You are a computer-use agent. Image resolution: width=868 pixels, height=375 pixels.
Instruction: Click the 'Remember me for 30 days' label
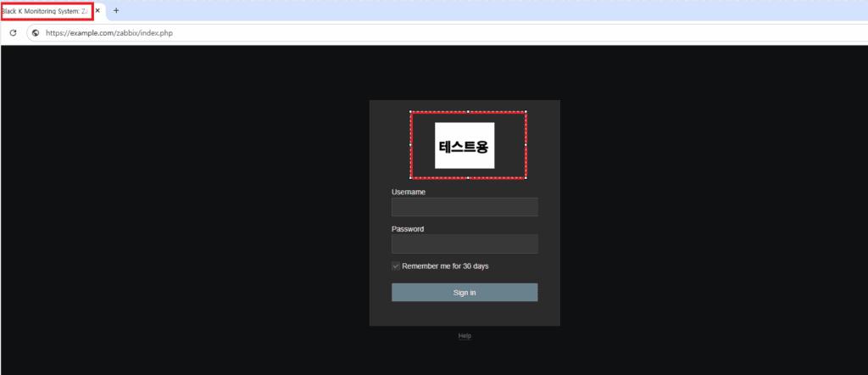[445, 266]
